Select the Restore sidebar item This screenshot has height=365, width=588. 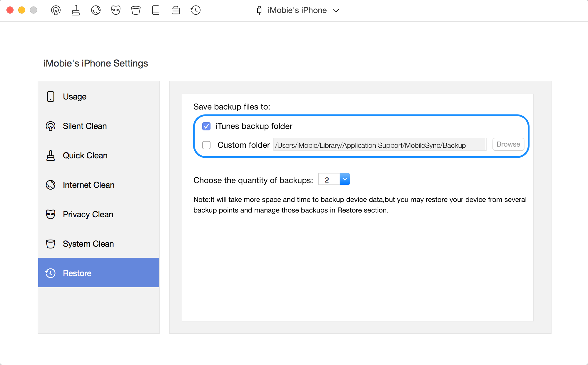point(99,273)
